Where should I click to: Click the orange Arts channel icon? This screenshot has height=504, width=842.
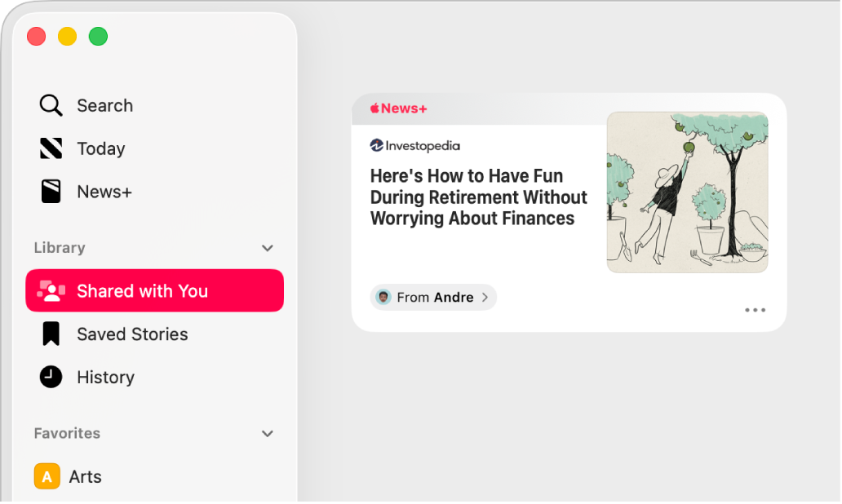pos(47,476)
